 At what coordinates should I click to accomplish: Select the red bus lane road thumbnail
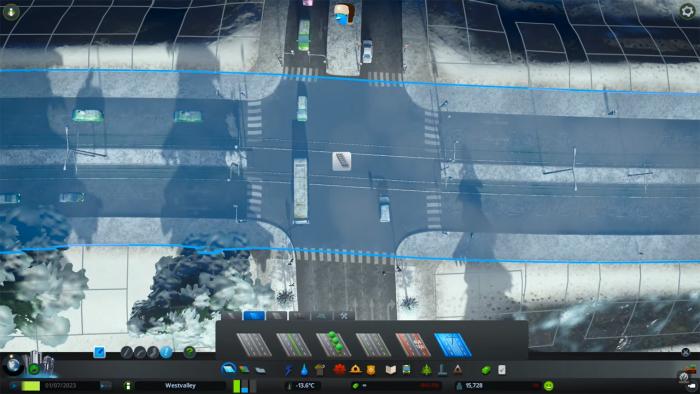click(413, 345)
